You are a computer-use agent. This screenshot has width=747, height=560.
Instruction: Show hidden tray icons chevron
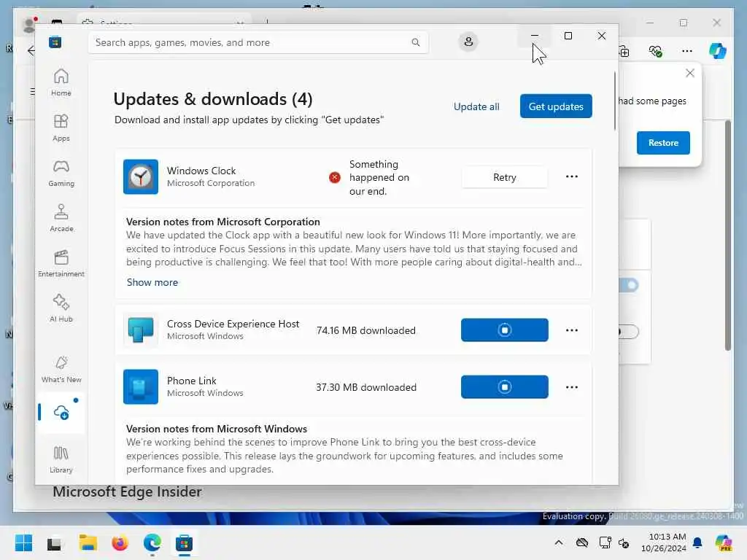coord(559,542)
